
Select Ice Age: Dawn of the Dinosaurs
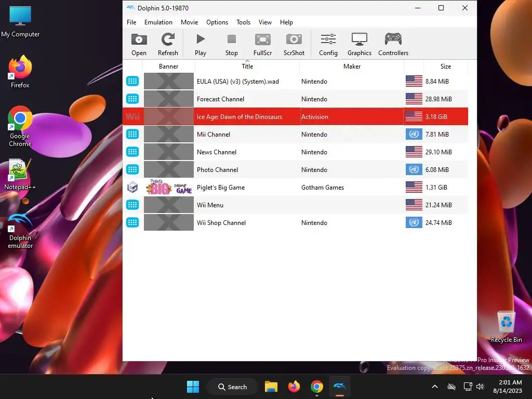tap(239, 117)
